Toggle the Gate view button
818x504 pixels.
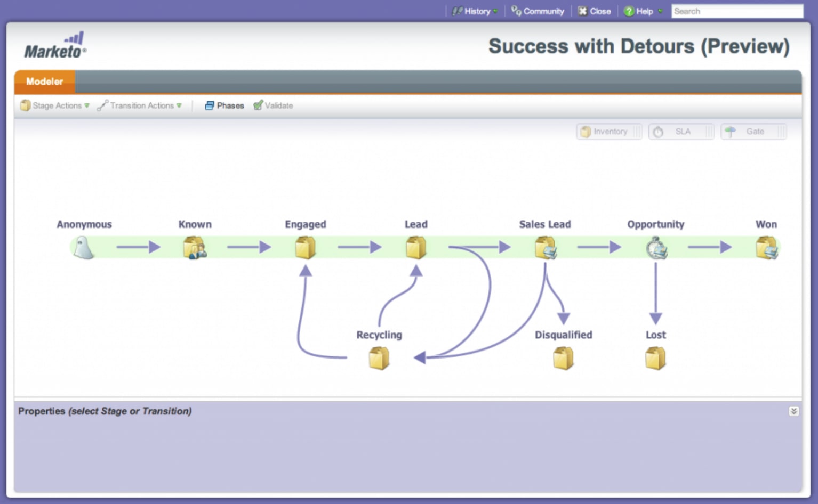pyautogui.click(x=753, y=132)
